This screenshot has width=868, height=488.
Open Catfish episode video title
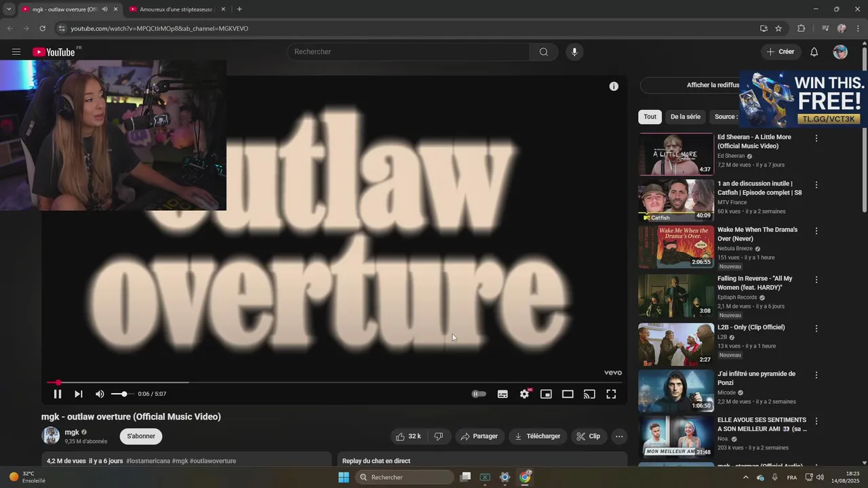759,188
